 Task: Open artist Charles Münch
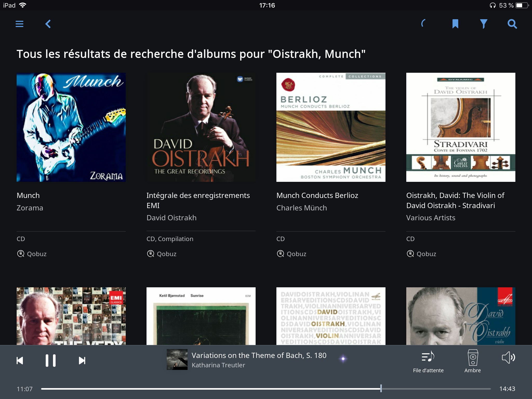click(x=302, y=208)
